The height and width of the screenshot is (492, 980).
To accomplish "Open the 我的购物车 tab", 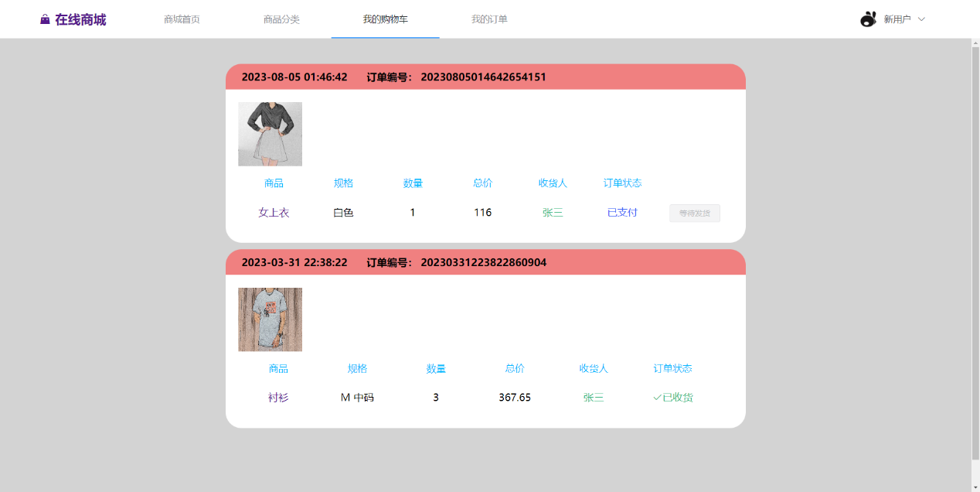I will click(x=385, y=19).
